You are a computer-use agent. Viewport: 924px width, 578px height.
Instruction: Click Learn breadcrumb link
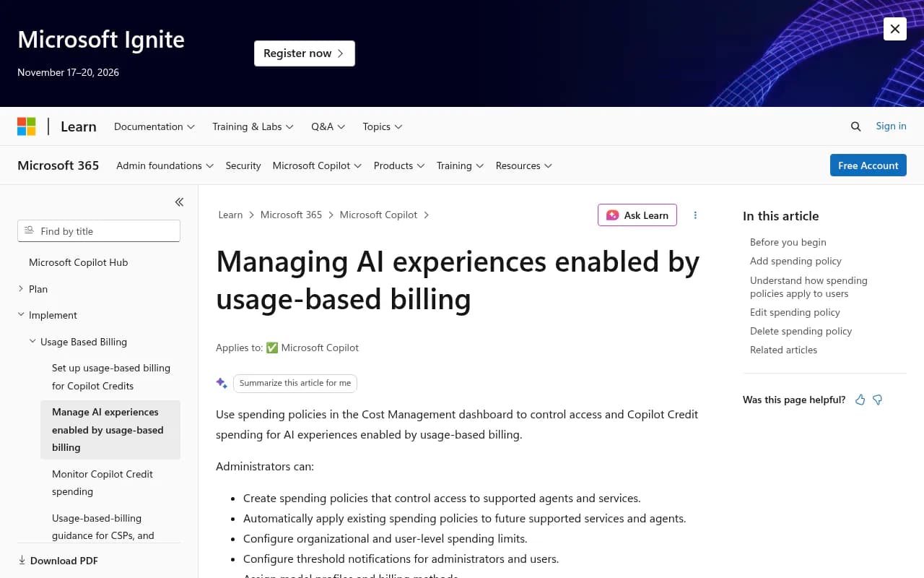pos(230,215)
